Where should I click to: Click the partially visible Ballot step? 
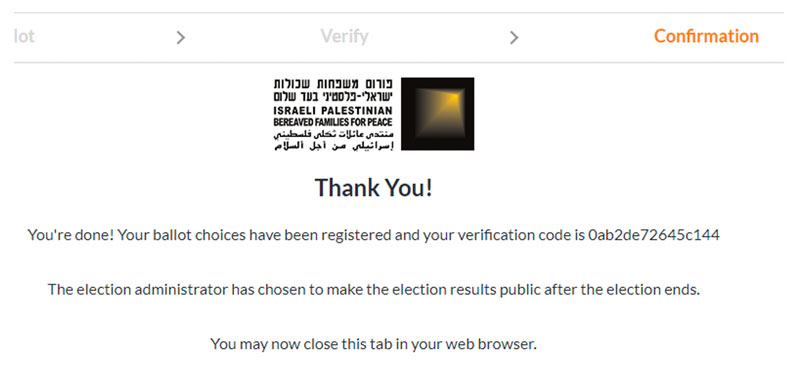click(24, 36)
